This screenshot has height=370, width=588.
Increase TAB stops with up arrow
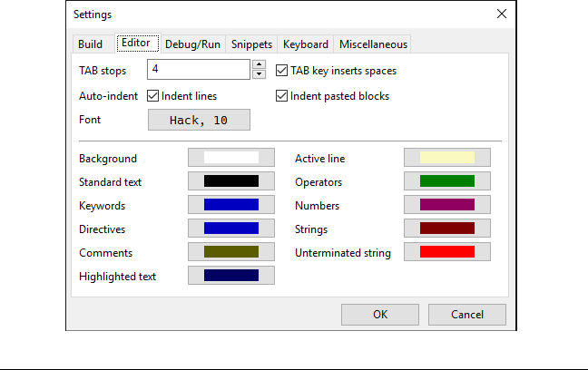[x=259, y=65]
